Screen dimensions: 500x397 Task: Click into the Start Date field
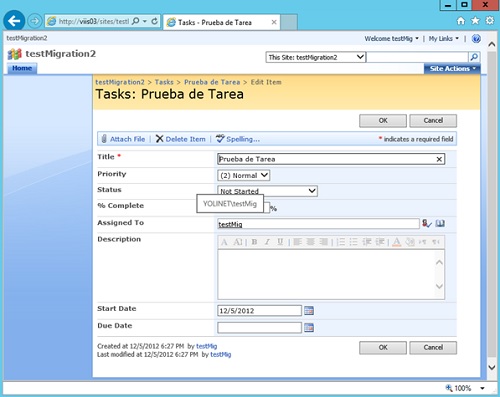pyautogui.click(x=259, y=311)
